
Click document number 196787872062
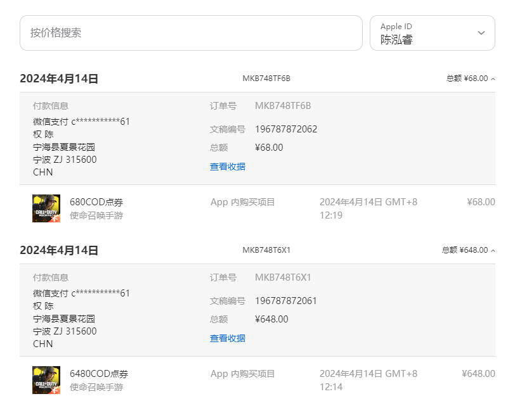(x=286, y=129)
